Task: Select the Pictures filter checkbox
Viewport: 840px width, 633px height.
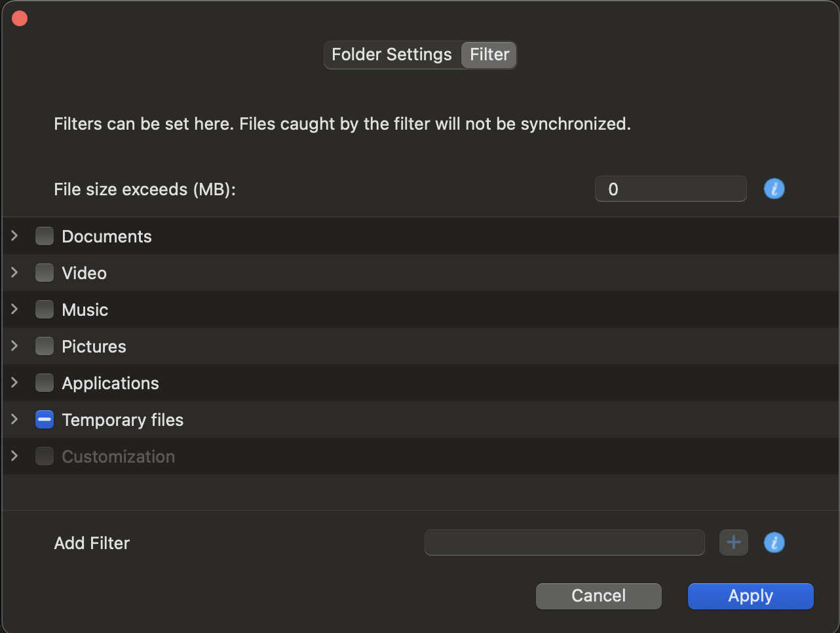Action: [x=45, y=346]
